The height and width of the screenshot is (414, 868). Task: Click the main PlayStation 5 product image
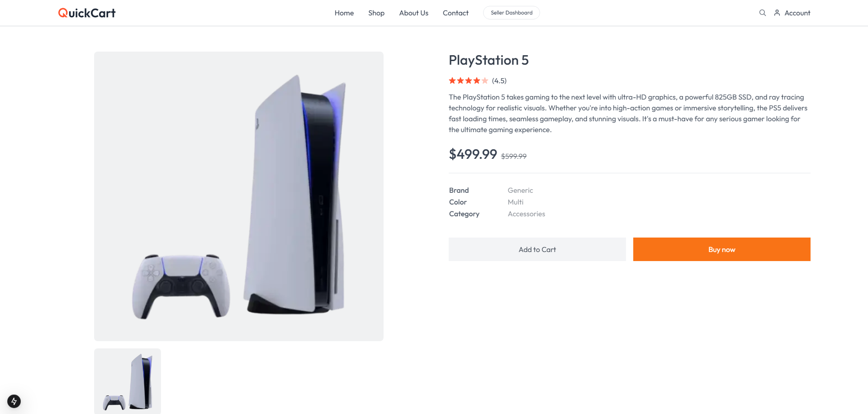[239, 196]
